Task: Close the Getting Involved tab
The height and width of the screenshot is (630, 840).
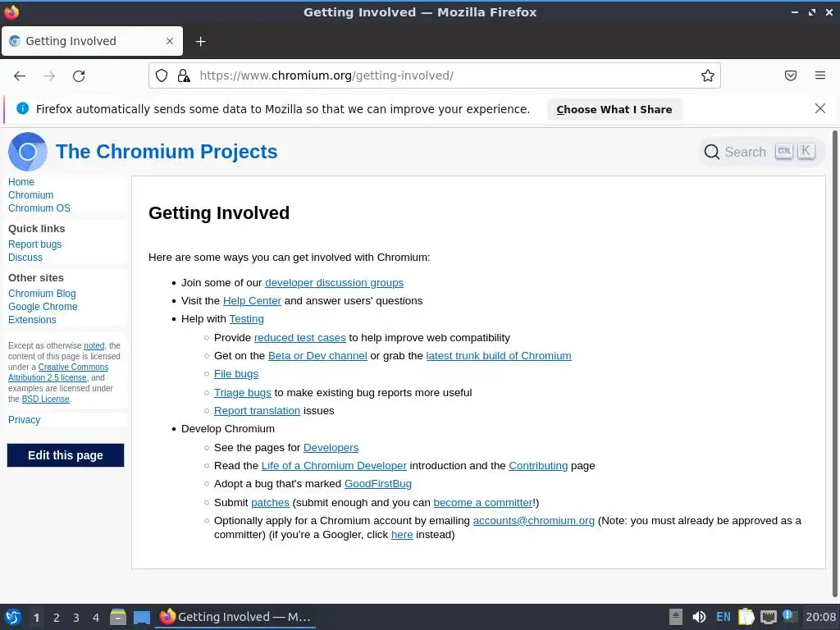Action: (170, 41)
